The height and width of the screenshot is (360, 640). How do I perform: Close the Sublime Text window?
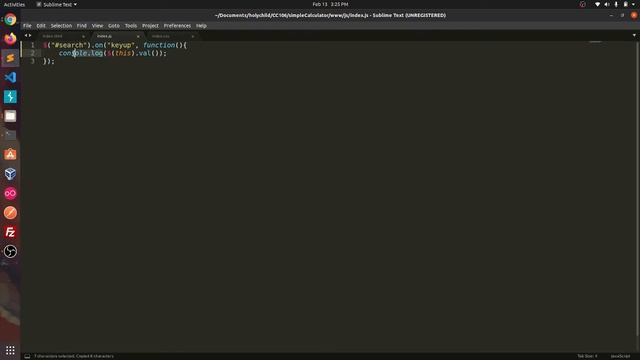point(634,15)
